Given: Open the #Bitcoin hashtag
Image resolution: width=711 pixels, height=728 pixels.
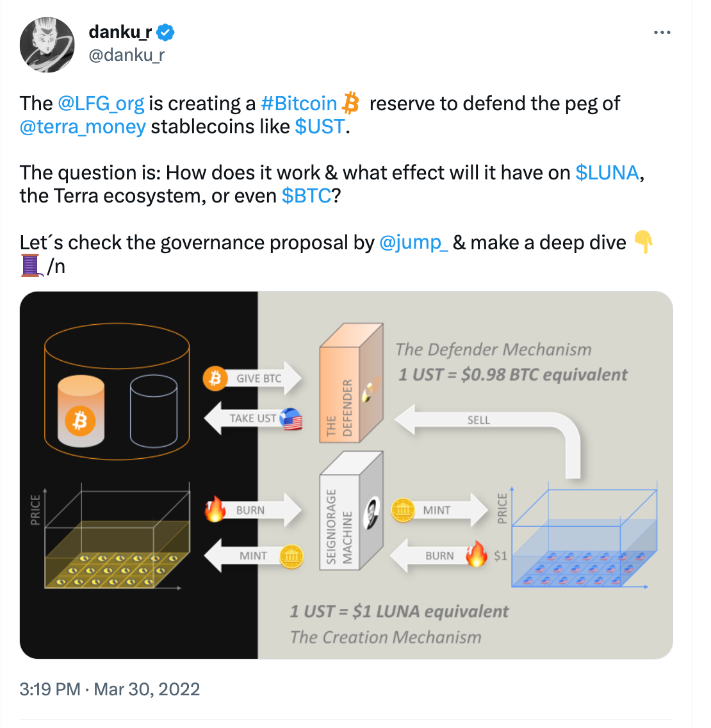Looking at the screenshot, I should [298, 104].
